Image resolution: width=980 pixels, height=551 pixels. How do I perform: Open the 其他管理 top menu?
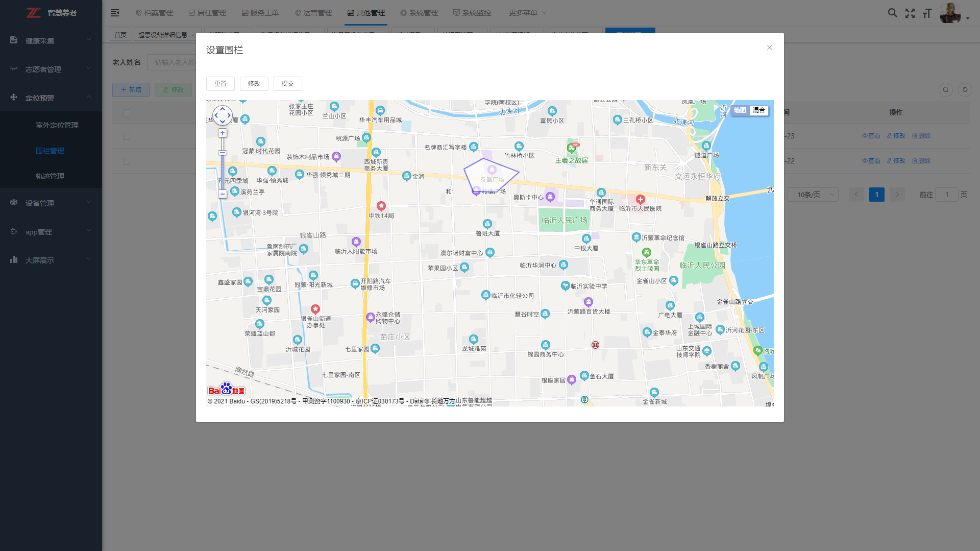[366, 13]
